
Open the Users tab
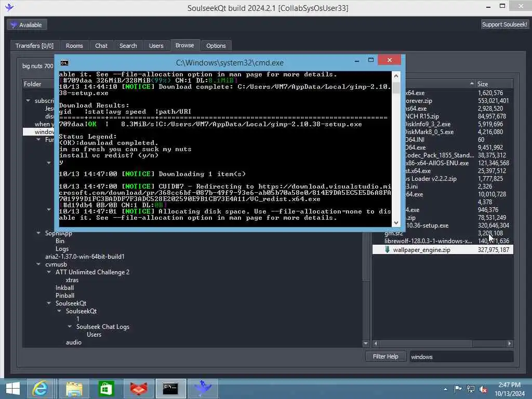tap(156, 46)
